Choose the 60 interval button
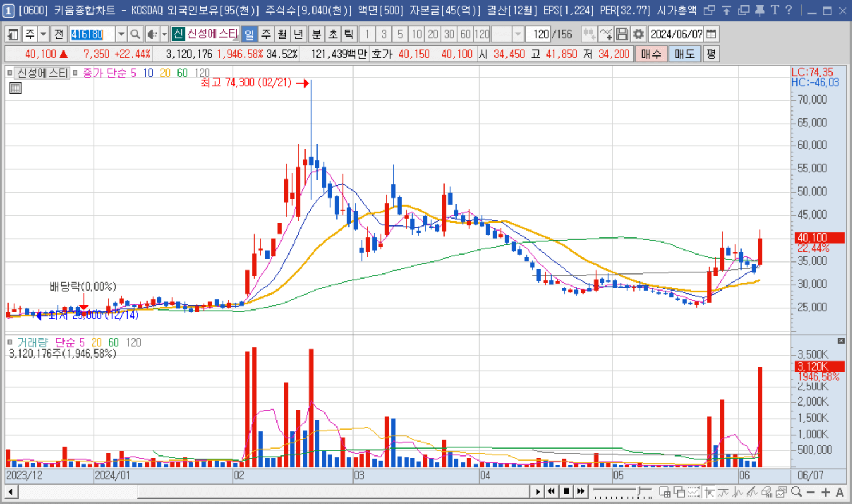The image size is (852, 504). (x=466, y=34)
